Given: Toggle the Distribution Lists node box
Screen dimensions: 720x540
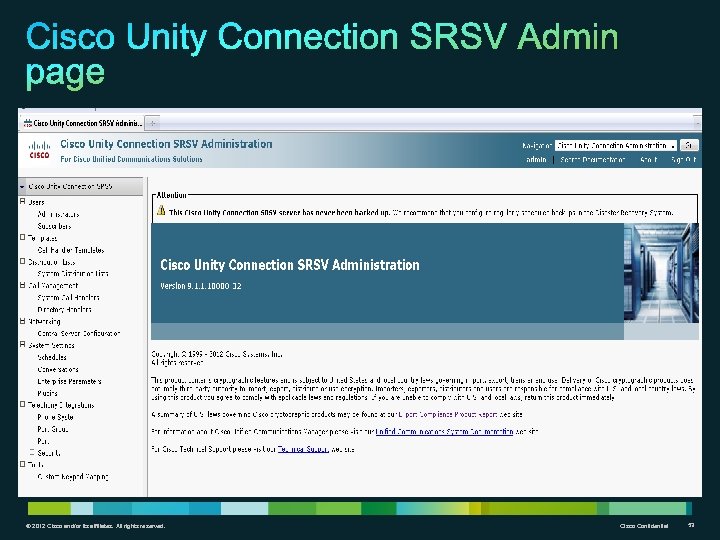Looking at the screenshot, I should 22,261.
